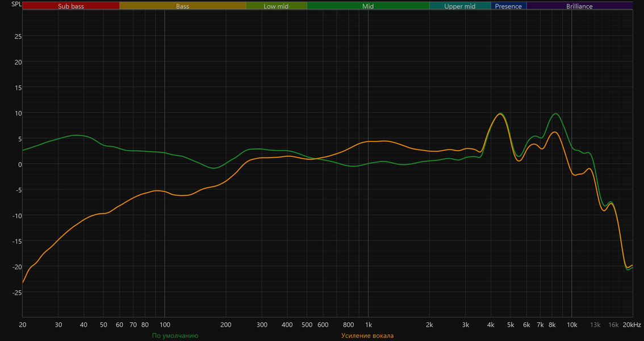This screenshot has width=644, height=341.
Task: Click the 20kHz axis label
Action: click(x=632, y=325)
